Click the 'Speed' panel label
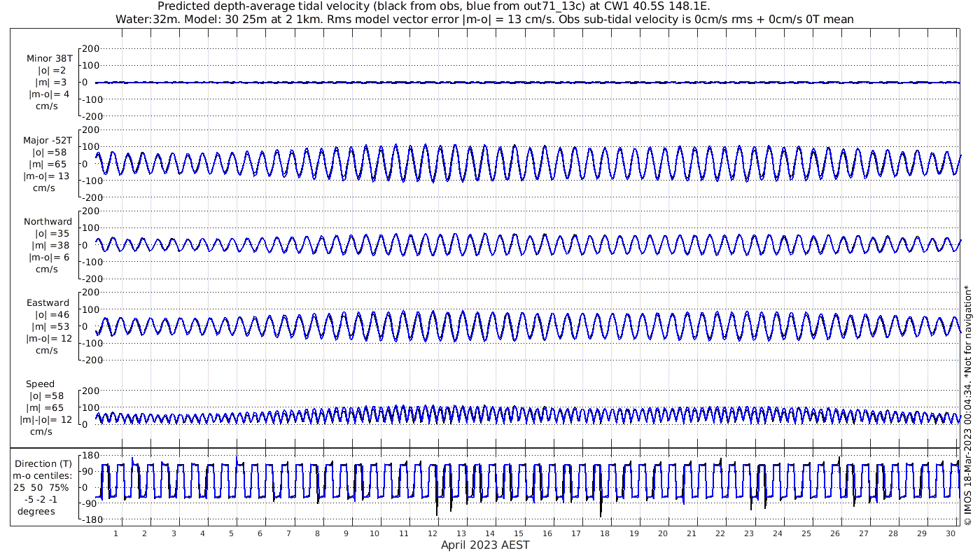 click(x=40, y=384)
